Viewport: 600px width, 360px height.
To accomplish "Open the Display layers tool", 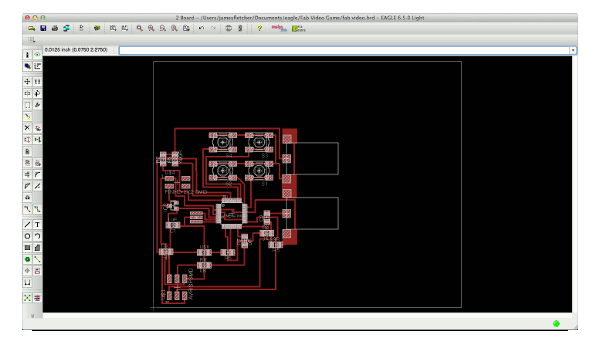I will (27, 66).
